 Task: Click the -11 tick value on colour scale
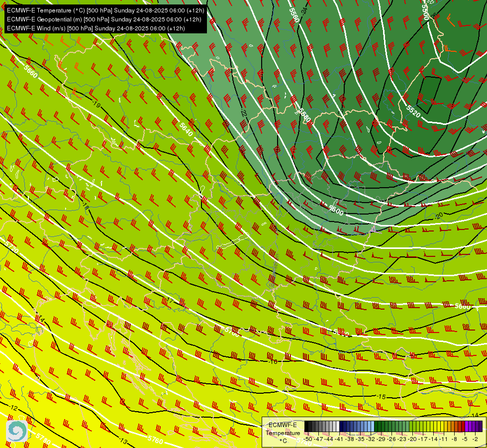click(x=443, y=439)
